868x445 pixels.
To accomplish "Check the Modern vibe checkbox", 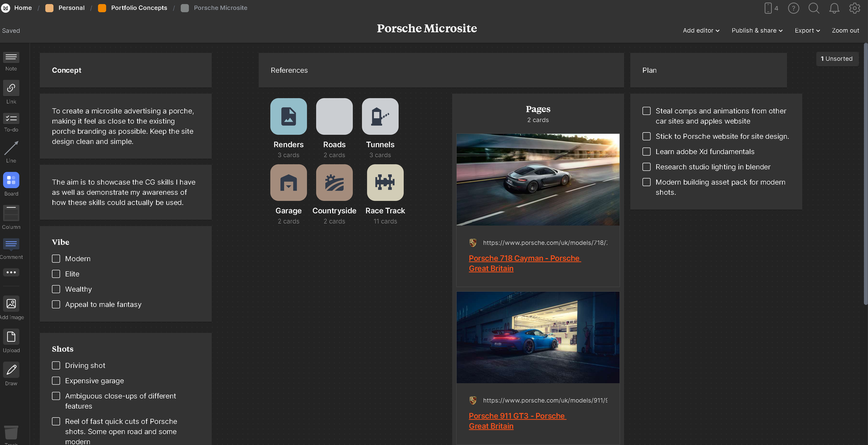I will pyautogui.click(x=56, y=259).
